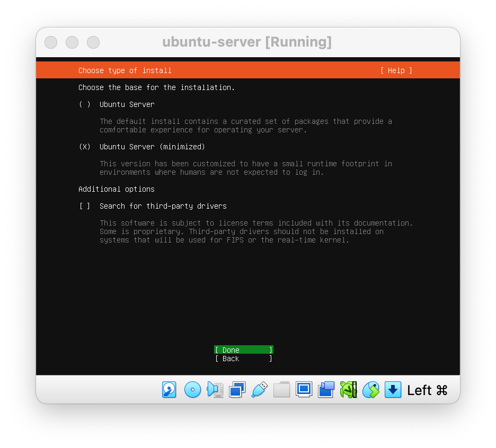496x448 pixels.
Task: Click the audio speaker and microphone icon
Action: 215,390
